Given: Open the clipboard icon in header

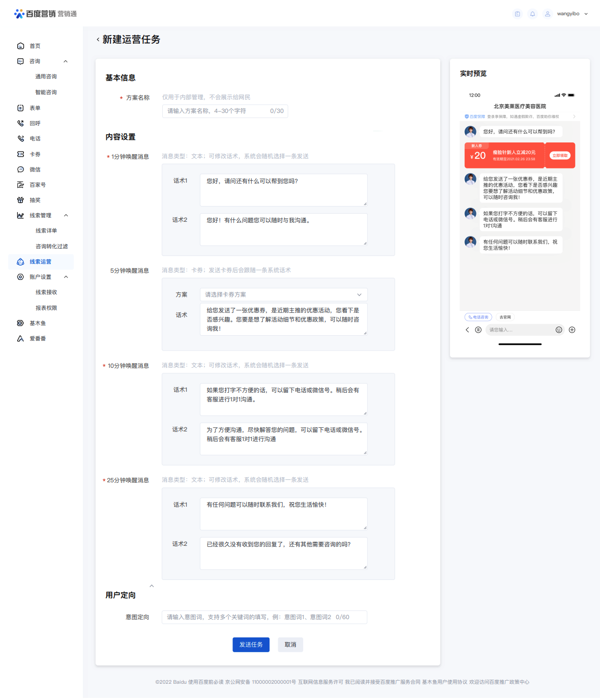Looking at the screenshot, I should coord(517,14).
